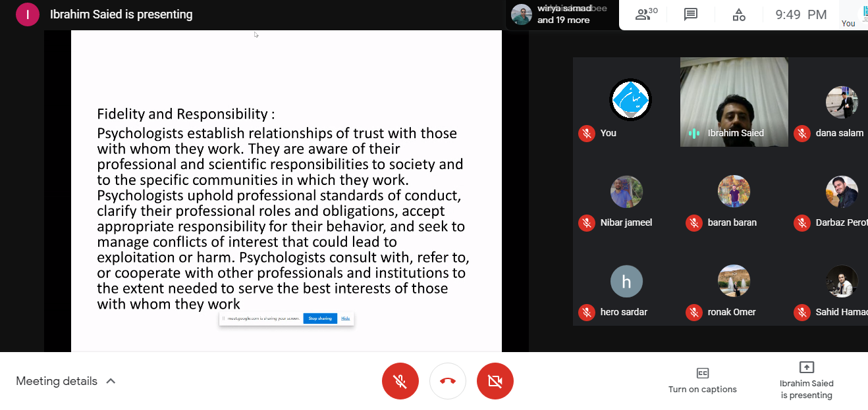Screen dimensions: 868x410
Task: Turn on captions
Action: pyautogui.click(x=702, y=380)
